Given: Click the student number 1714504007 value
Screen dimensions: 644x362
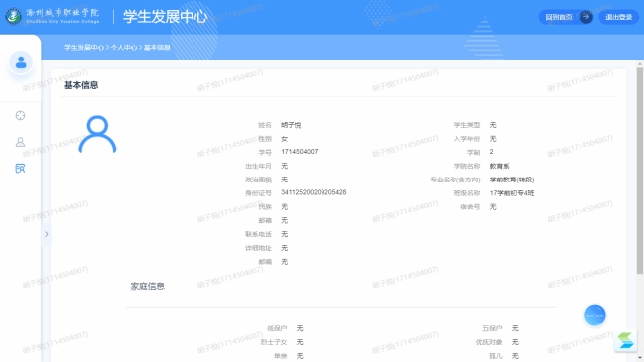Looking at the screenshot, I should 300,152.
